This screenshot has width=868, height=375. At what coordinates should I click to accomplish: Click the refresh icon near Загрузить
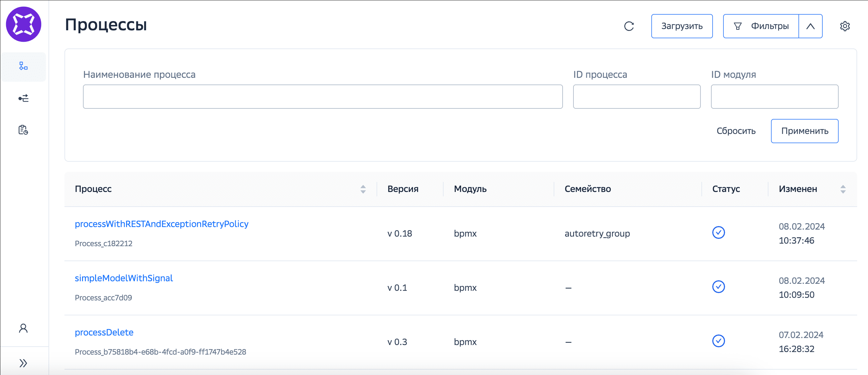point(629,26)
